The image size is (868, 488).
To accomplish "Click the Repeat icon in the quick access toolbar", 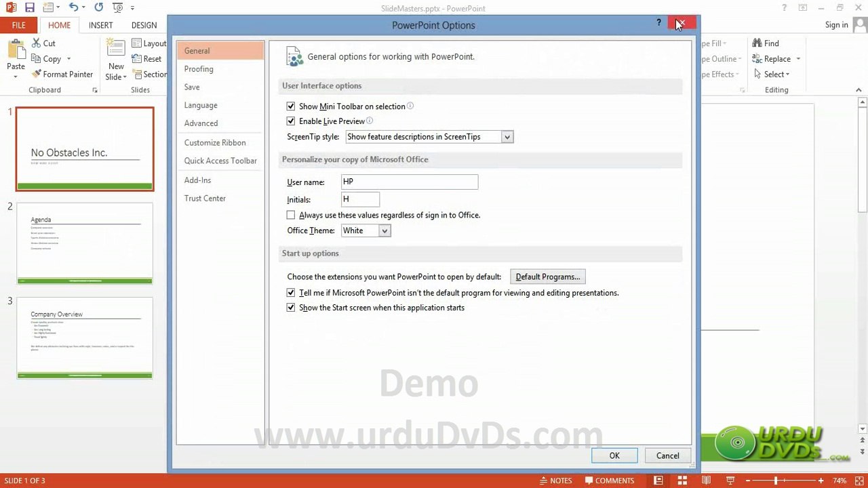I will pos(99,7).
